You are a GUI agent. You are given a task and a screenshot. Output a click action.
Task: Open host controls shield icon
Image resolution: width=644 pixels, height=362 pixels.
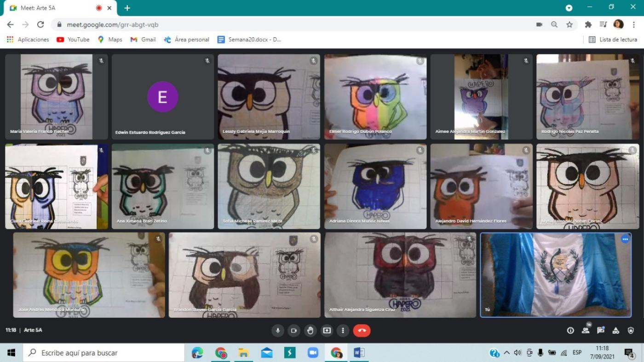point(631,330)
